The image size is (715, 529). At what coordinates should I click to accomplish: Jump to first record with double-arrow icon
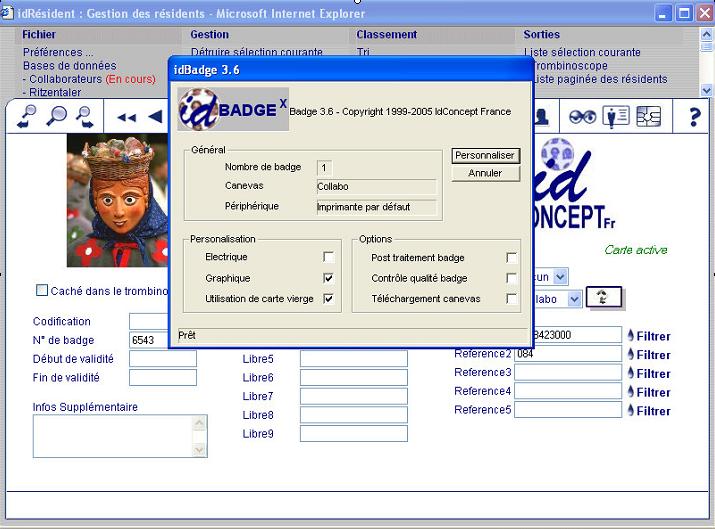126,117
